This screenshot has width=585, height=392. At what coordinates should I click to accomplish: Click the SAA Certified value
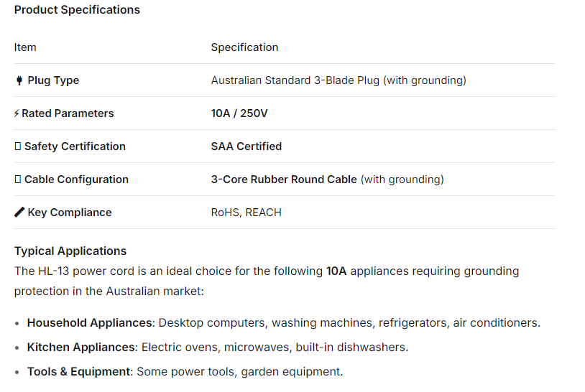247,146
